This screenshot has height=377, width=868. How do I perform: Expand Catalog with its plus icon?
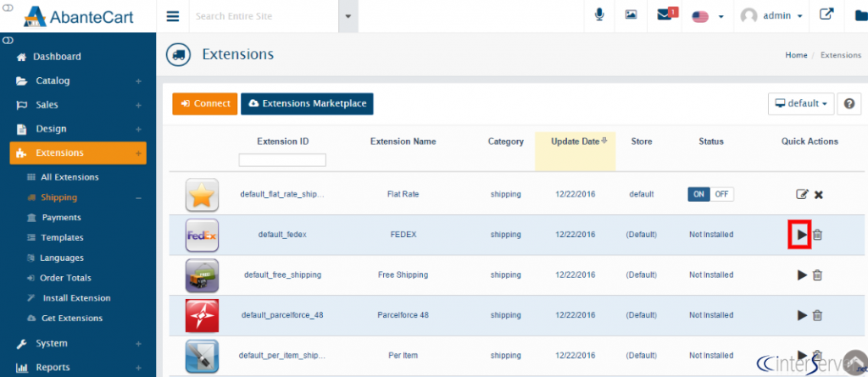tap(138, 81)
